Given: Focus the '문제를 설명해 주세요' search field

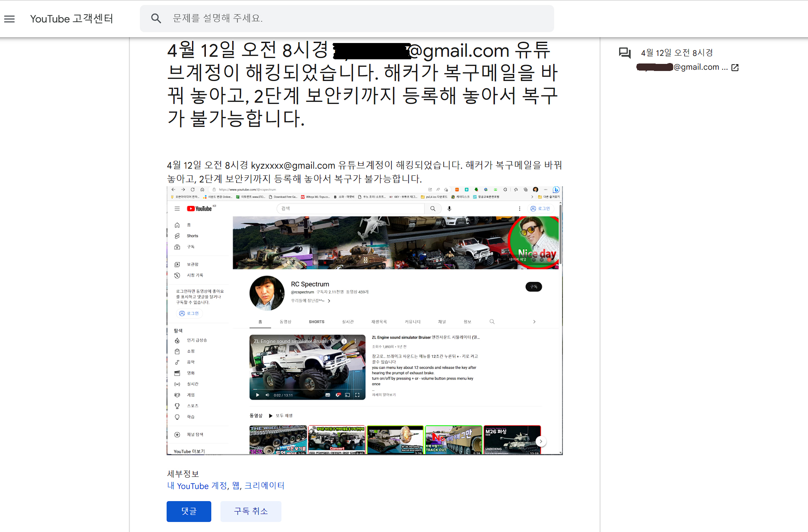Looking at the screenshot, I should click(x=347, y=18).
